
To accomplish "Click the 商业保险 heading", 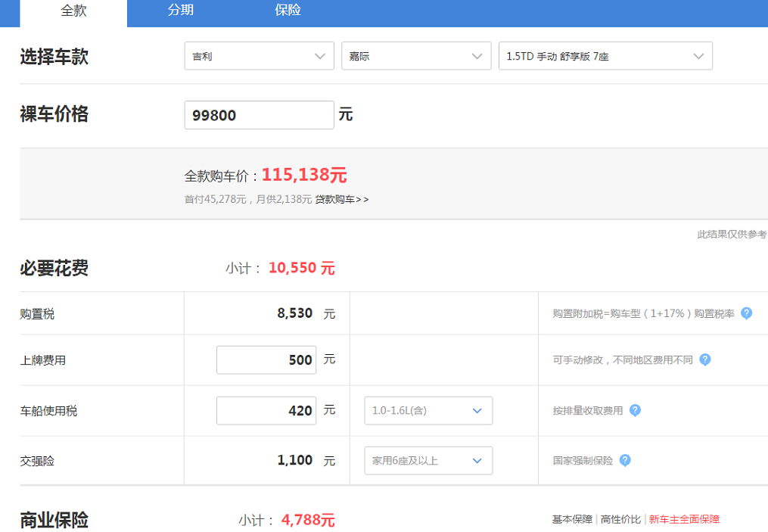I will pyautogui.click(x=54, y=520).
